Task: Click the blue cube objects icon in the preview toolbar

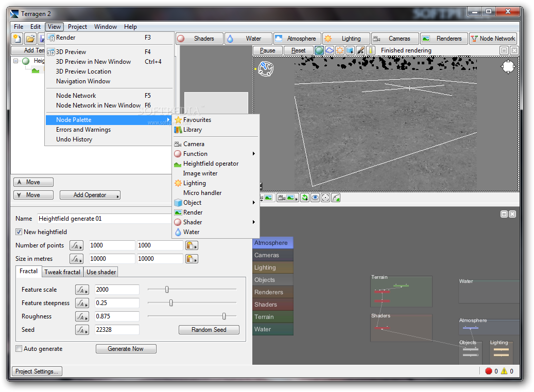Action: [x=350, y=50]
